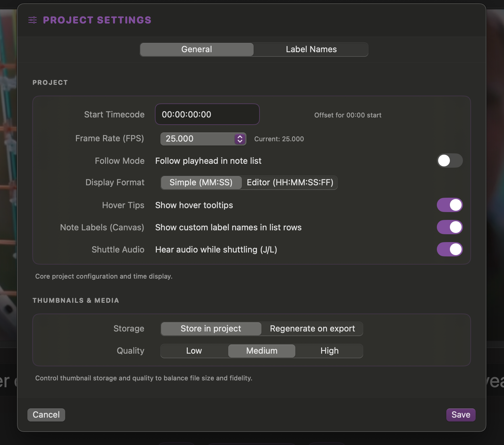Enable Follow playhead in note list
This screenshot has width=504, height=445.
449,161
